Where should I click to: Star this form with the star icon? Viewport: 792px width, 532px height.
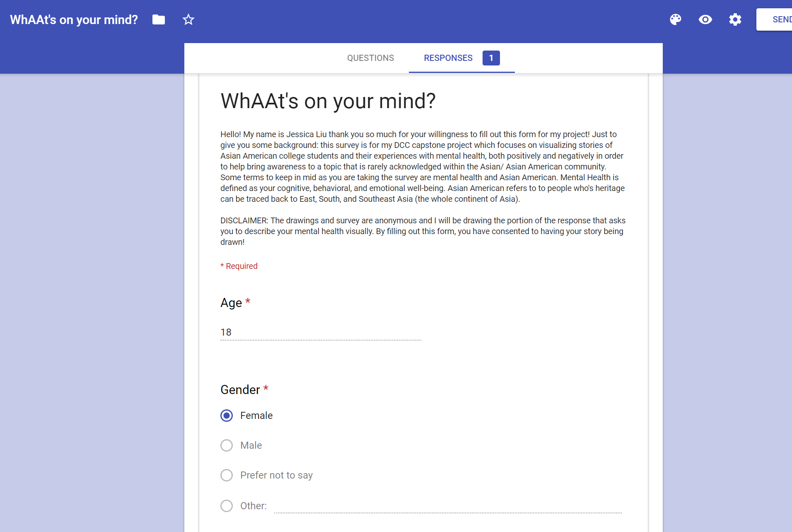point(188,19)
